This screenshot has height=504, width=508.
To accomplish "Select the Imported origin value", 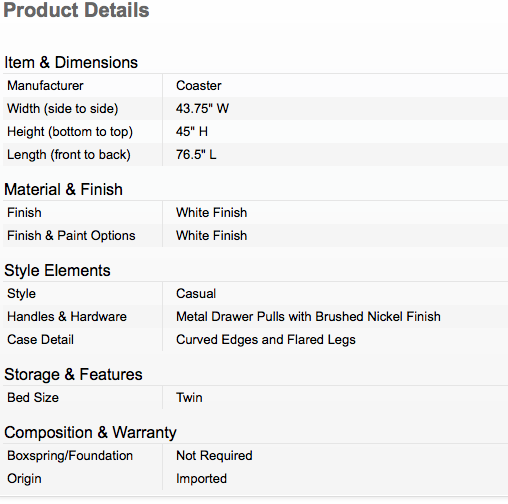I will point(202,479).
